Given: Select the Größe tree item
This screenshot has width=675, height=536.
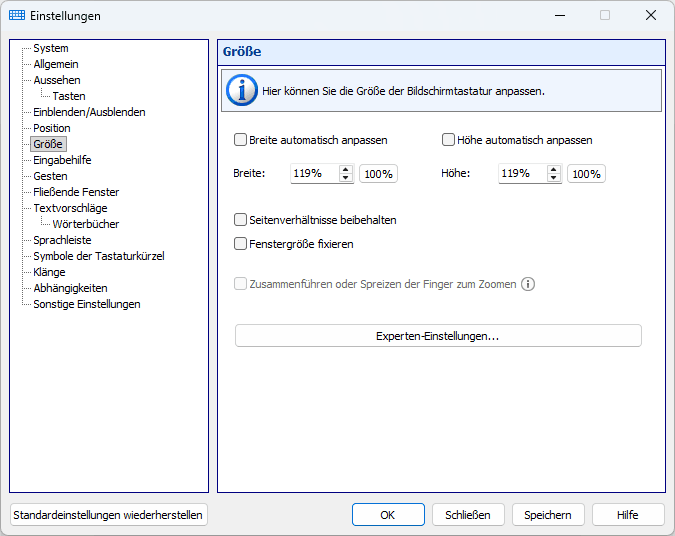Looking at the screenshot, I should coord(48,144).
